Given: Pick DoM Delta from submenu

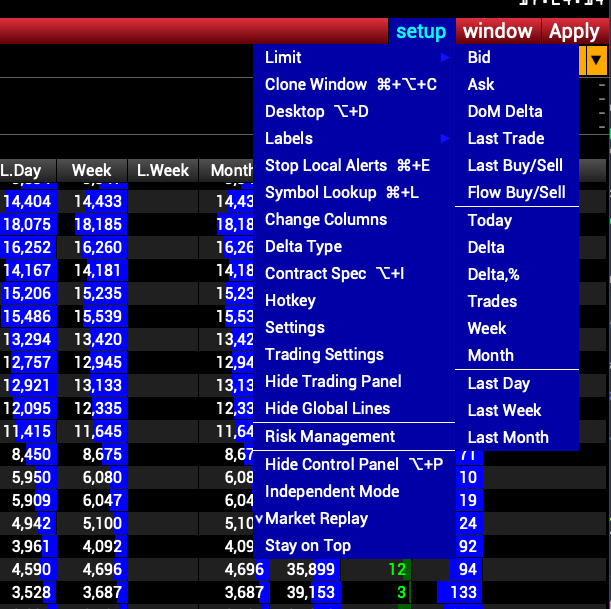Looking at the screenshot, I should (x=505, y=112).
